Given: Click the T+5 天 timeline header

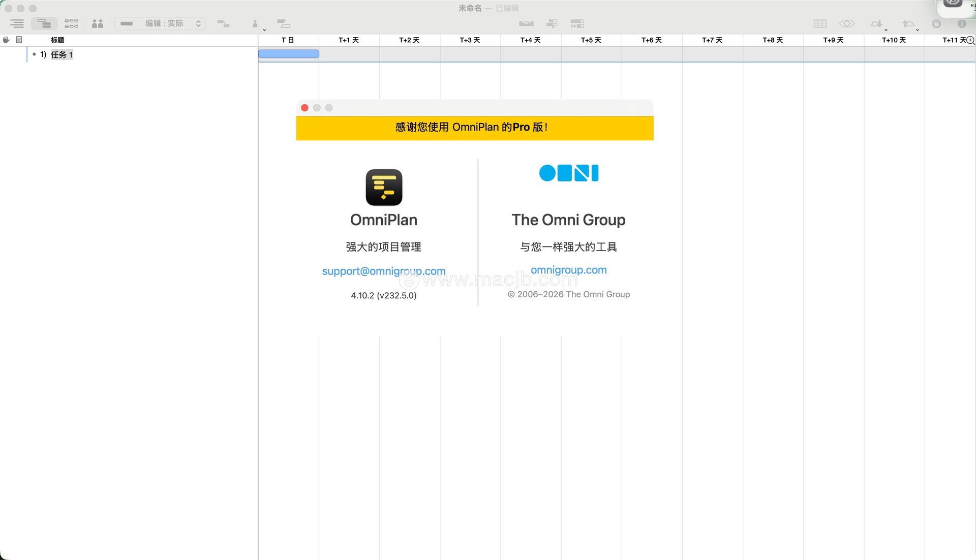Looking at the screenshot, I should (591, 40).
